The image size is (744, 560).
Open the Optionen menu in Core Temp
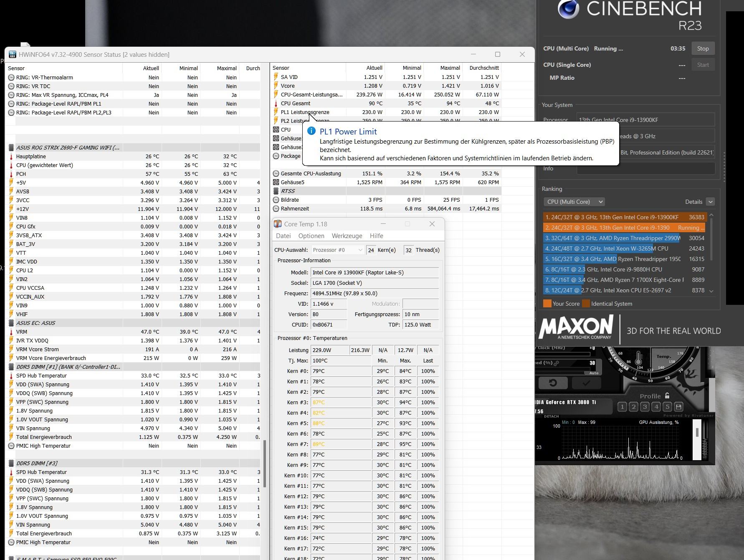pyautogui.click(x=311, y=236)
